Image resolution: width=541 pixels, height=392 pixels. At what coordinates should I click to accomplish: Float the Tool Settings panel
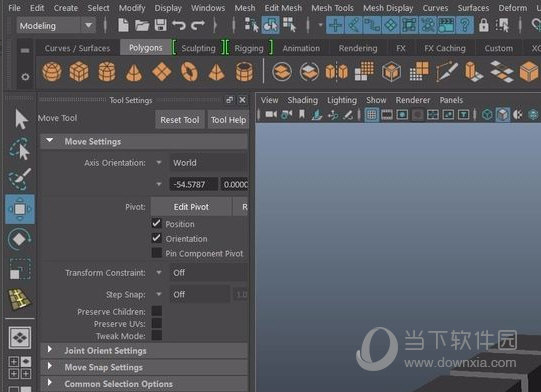point(229,100)
